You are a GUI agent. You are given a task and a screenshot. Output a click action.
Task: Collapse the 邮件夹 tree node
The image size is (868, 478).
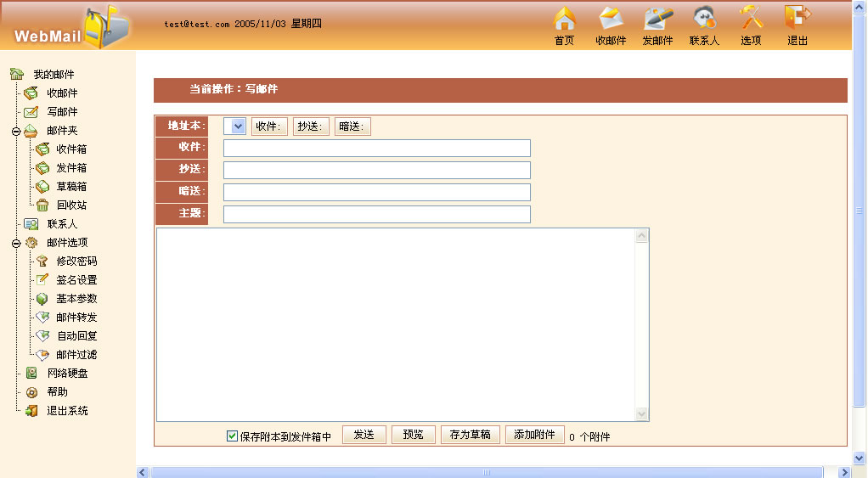click(16, 132)
